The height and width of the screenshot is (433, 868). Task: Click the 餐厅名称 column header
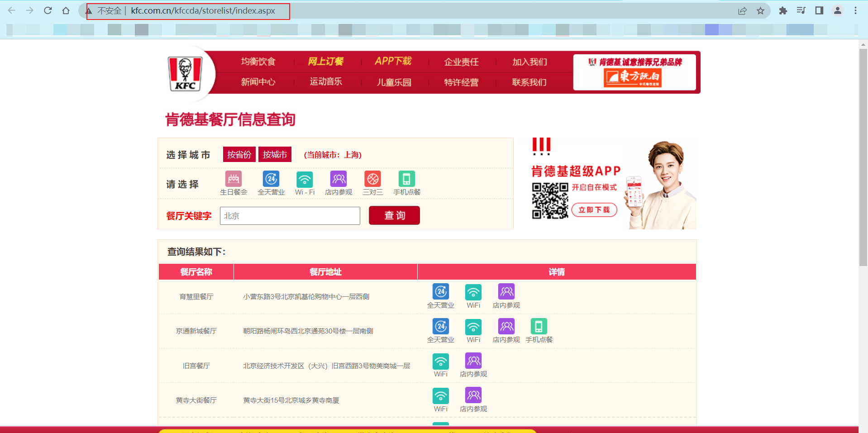coord(196,272)
